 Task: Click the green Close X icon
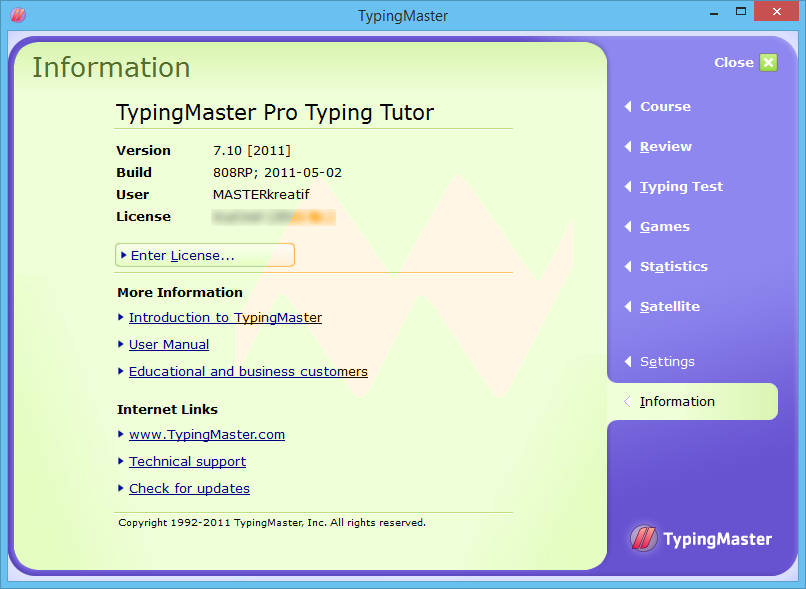pyautogui.click(x=768, y=63)
